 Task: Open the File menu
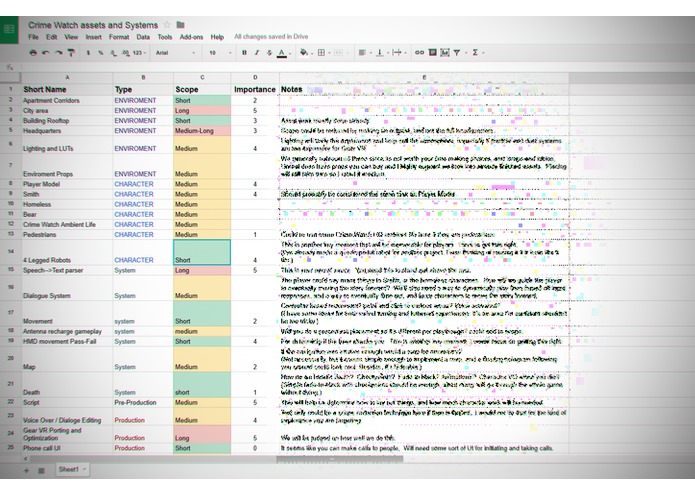pos(33,37)
